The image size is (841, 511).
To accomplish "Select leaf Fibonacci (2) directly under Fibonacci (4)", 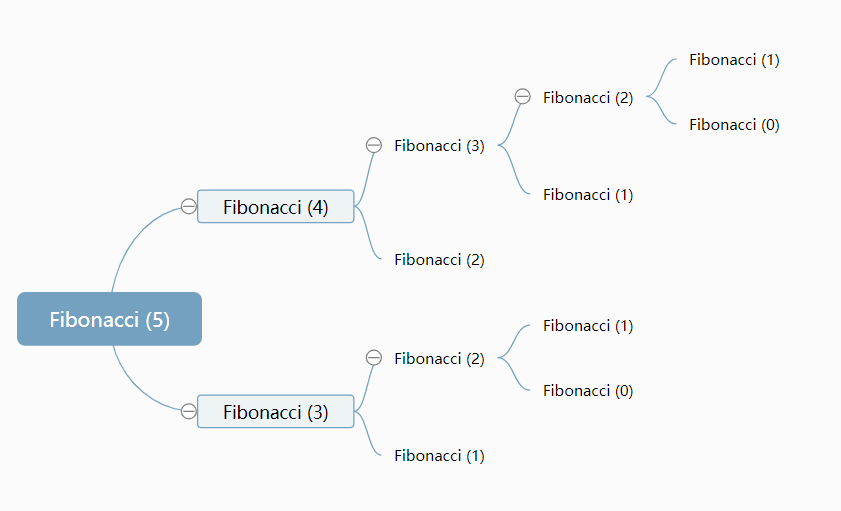I will (439, 260).
